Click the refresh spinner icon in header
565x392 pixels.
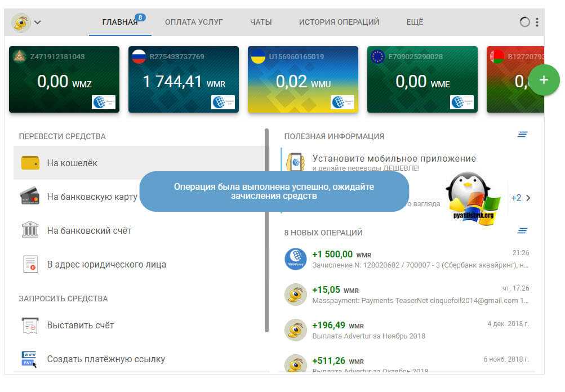tap(524, 23)
